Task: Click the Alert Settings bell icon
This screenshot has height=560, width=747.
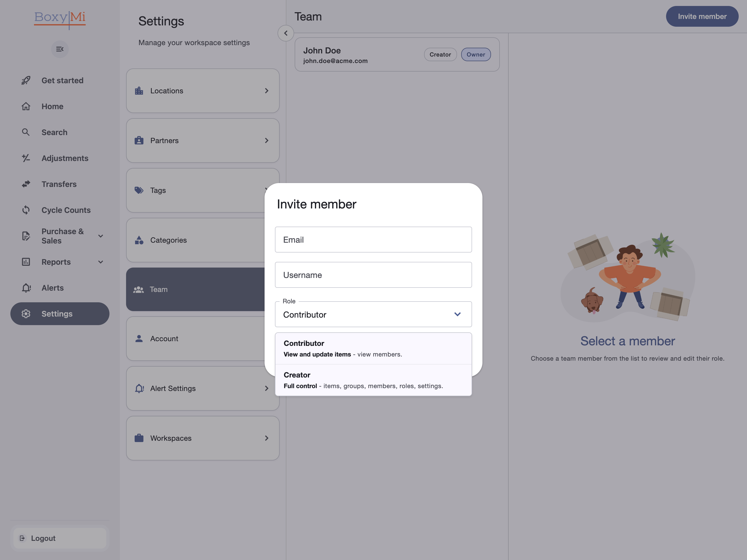Action: [x=140, y=389]
